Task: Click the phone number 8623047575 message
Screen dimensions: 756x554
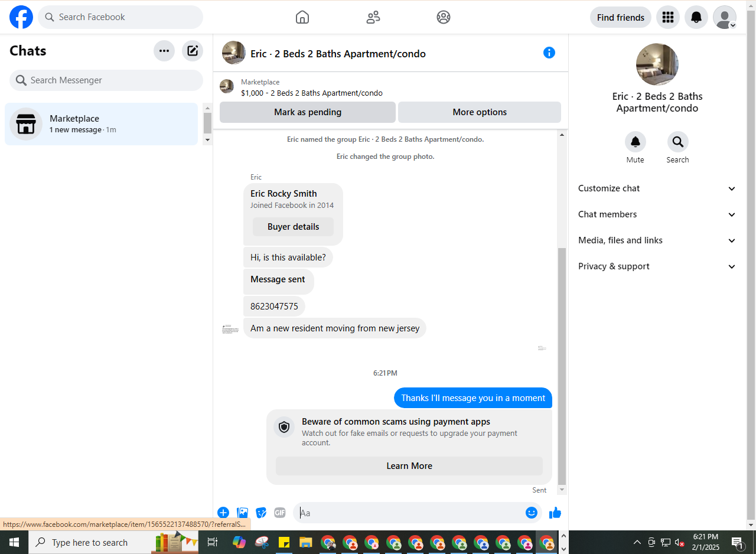Action: pyautogui.click(x=274, y=307)
